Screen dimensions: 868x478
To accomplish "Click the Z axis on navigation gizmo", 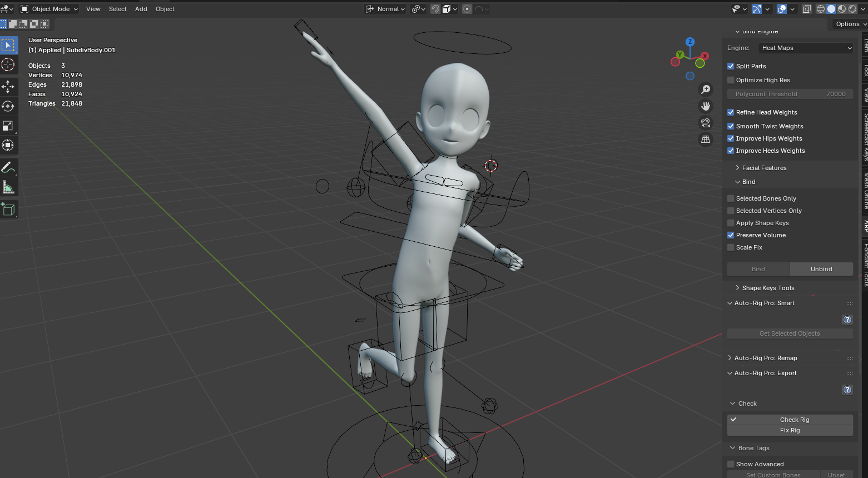I will tap(690, 42).
